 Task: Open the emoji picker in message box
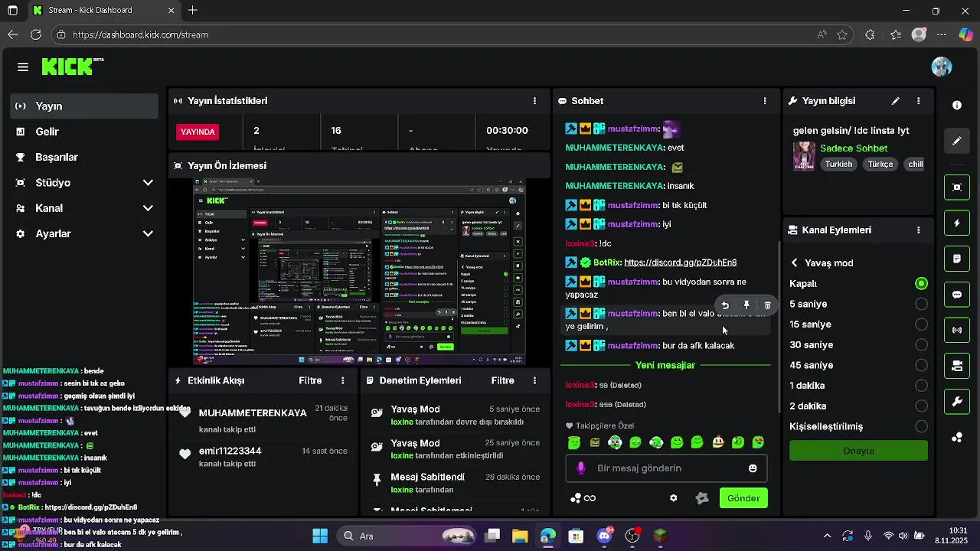(753, 468)
